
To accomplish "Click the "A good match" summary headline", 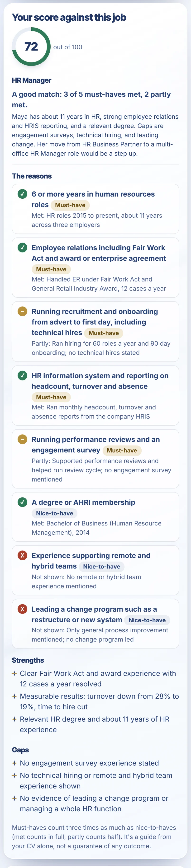I will coord(91,99).
